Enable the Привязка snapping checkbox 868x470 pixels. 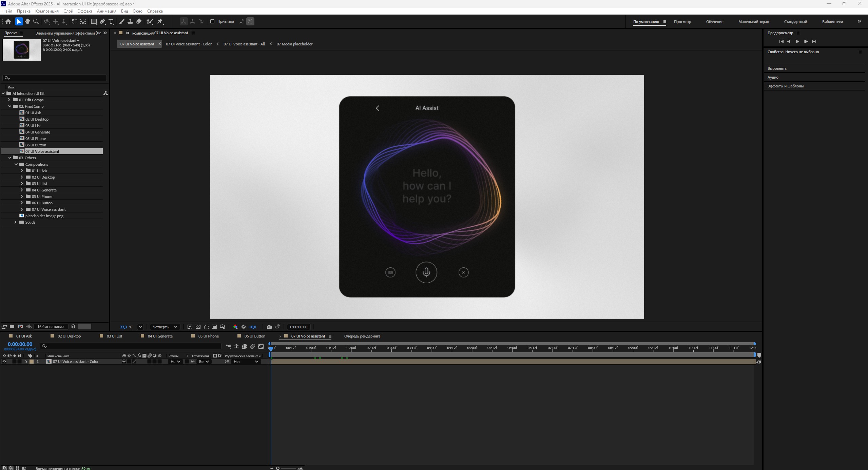[x=212, y=21]
